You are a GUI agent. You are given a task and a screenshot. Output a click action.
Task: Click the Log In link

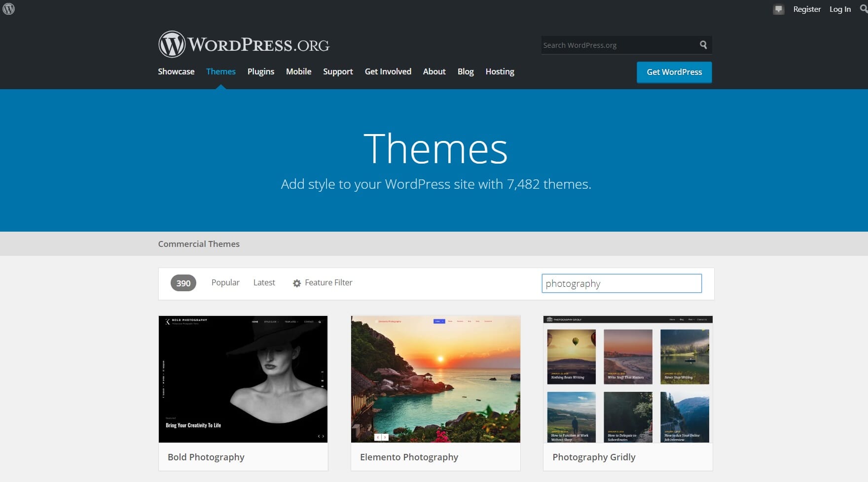[840, 9]
